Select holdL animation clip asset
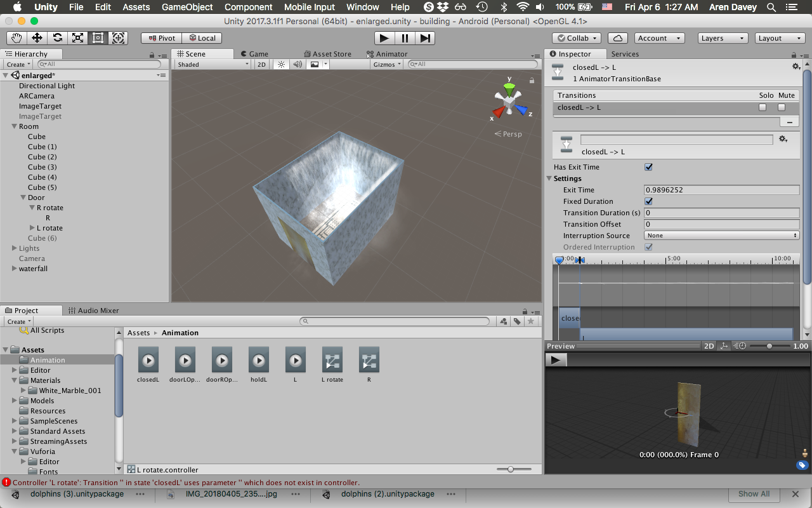This screenshot has height=508, width=812. point(259,361)
